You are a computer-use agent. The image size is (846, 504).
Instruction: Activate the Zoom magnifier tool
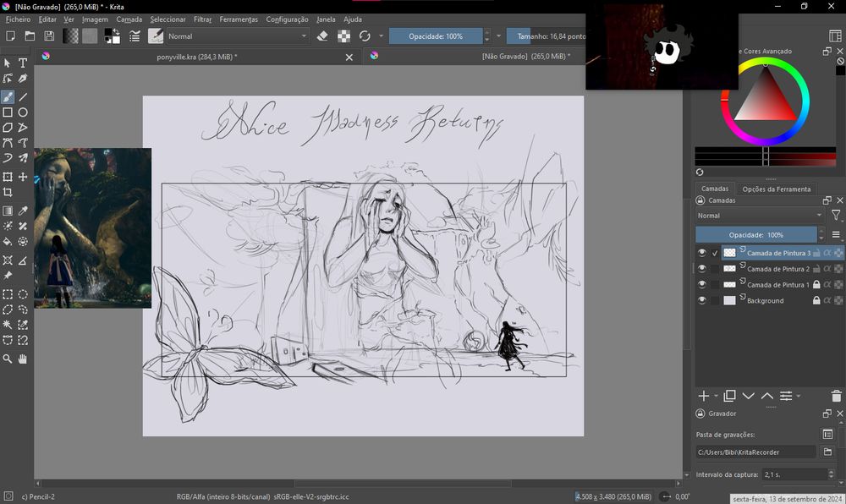[x=8, y=359]
